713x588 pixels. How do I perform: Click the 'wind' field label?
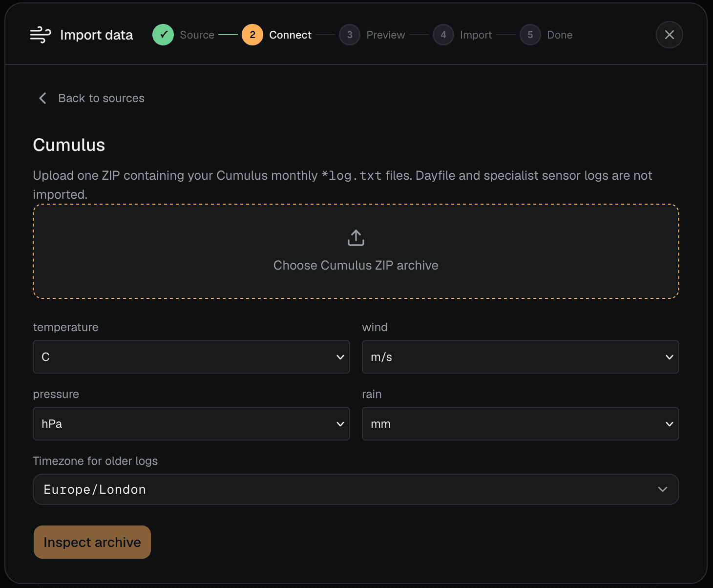(x=375, y=327)
